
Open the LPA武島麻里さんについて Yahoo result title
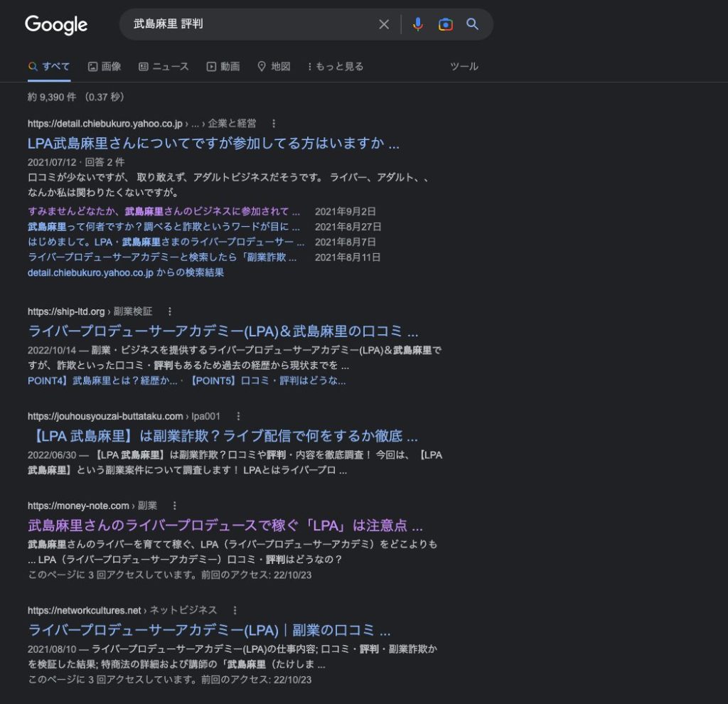tap(213, 143)
